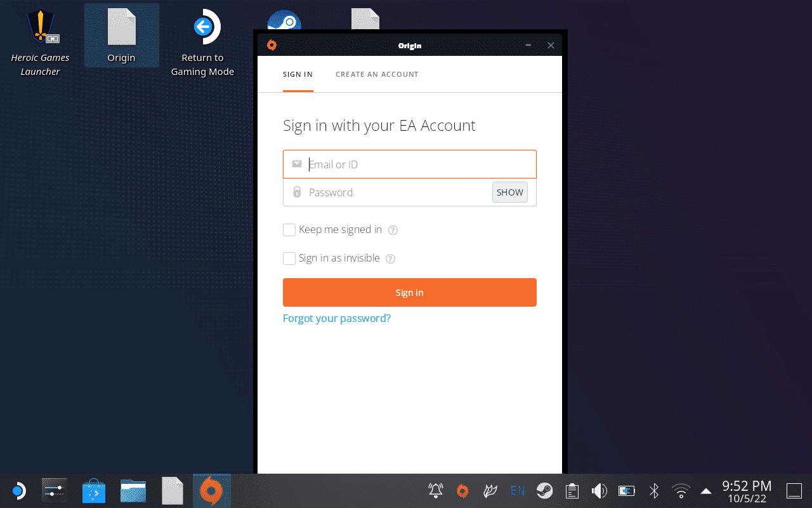Viewport: 812px width, 508px height.
Task: Click the orange Sign in button
Action: (410, 293)
